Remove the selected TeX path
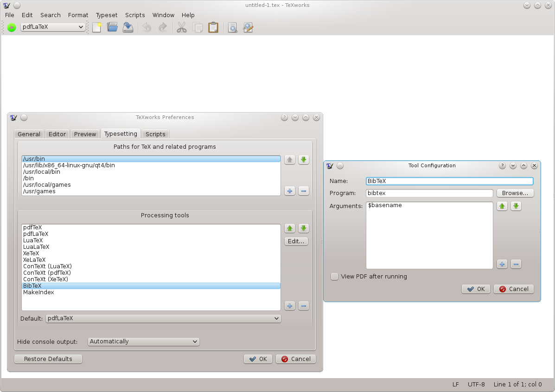 pos(303,191)
